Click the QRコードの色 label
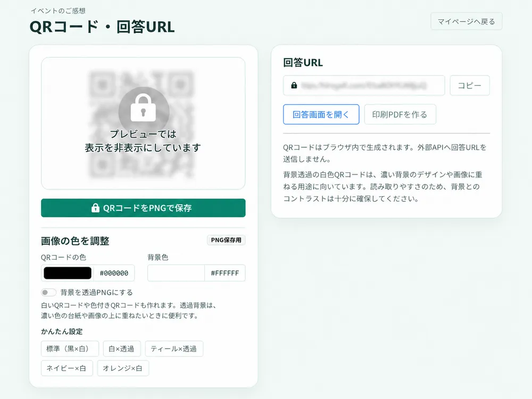Screen dimensions: 532x399 [x=63, y=257]
